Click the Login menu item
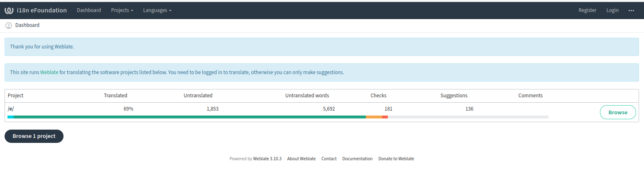Viewport: 644px width, 176px height. [x=612, y=10]
